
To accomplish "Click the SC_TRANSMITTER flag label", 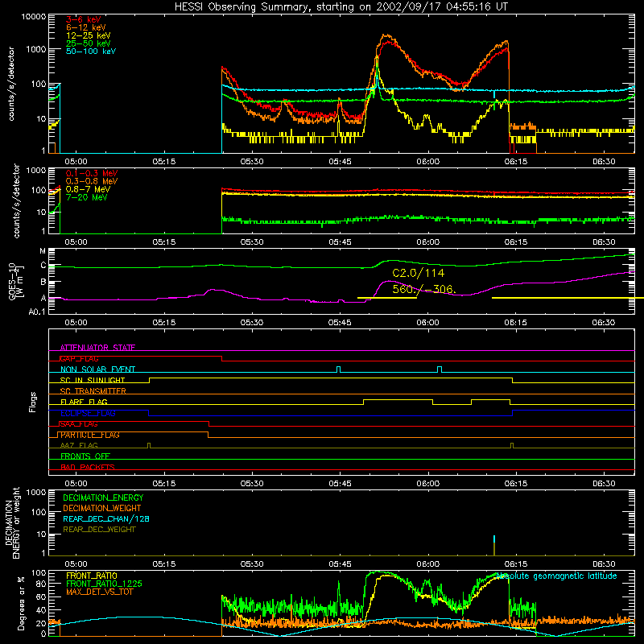I will [93, 391].
